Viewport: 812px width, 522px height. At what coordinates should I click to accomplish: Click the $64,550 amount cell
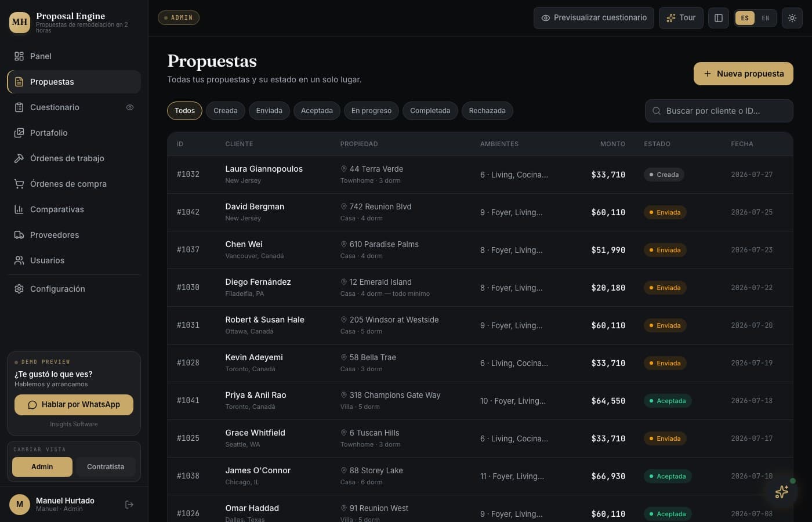click(608, 401)
